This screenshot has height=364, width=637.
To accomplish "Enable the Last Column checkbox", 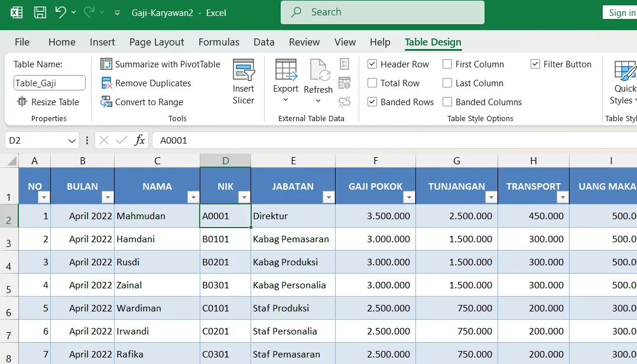I will tap(447, 83).
